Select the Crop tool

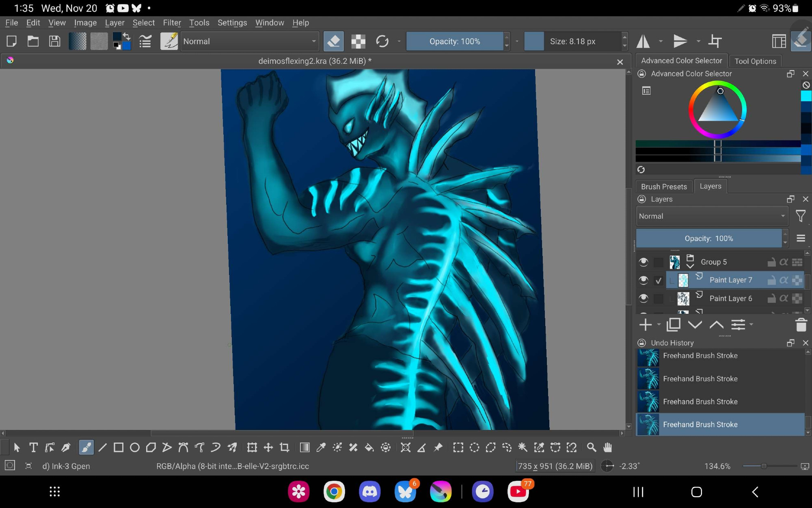285,447
